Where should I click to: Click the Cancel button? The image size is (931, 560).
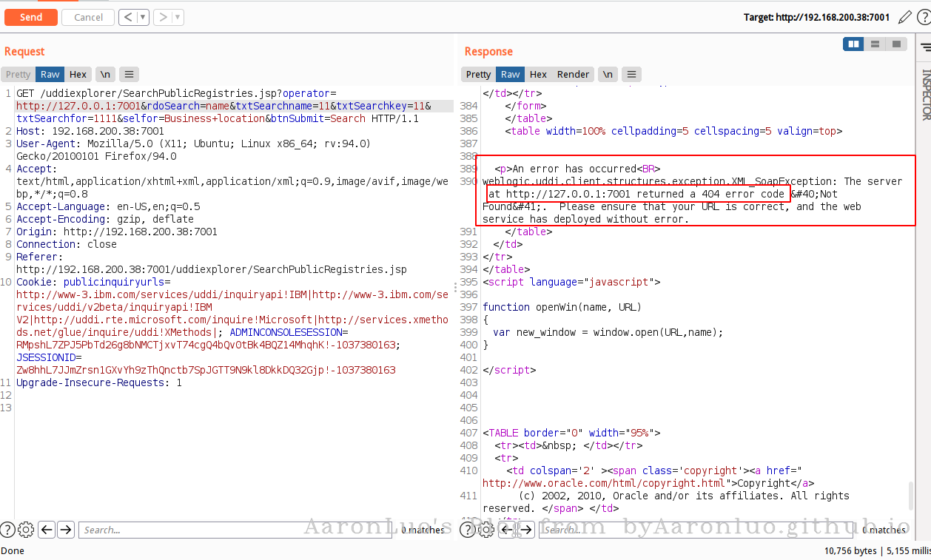88,17
